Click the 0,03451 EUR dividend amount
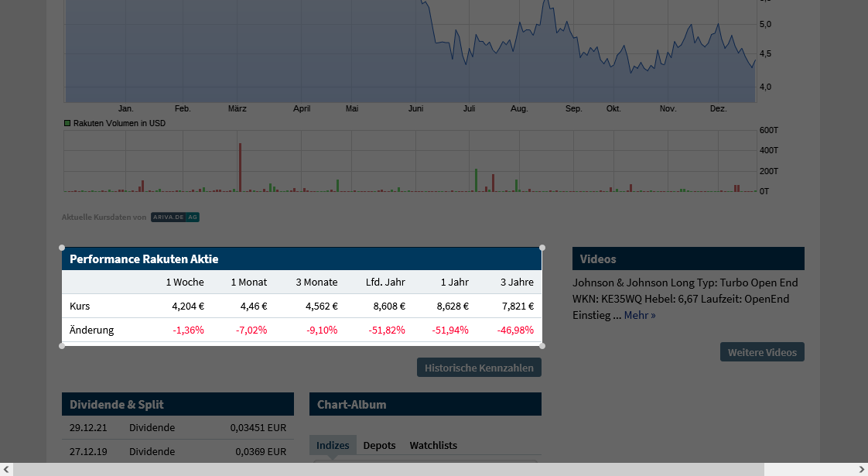 (258, 427)
